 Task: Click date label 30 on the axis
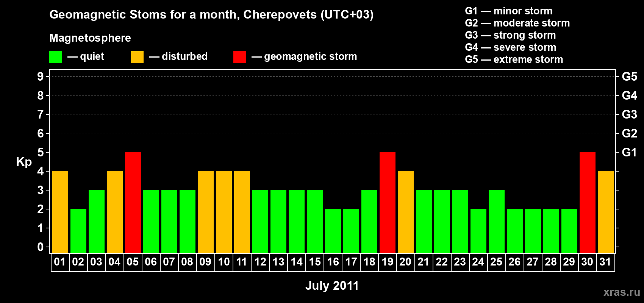click(x=587, y=262)
